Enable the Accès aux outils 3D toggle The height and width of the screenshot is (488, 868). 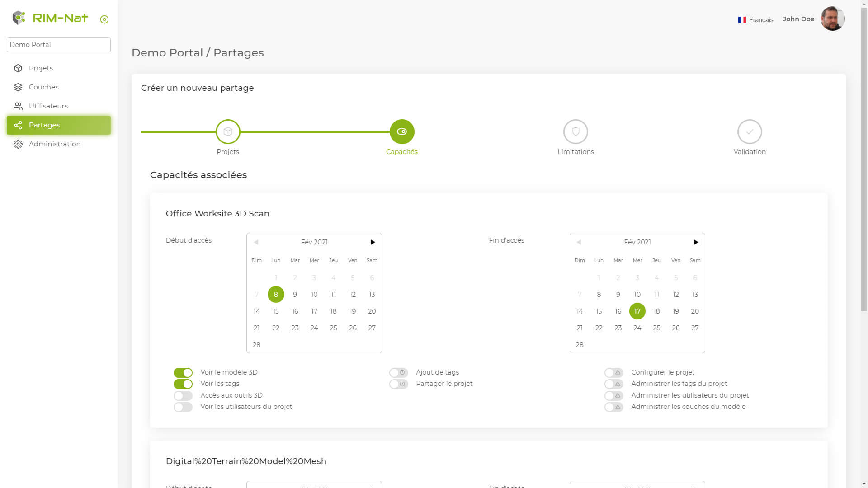[183, 395]
